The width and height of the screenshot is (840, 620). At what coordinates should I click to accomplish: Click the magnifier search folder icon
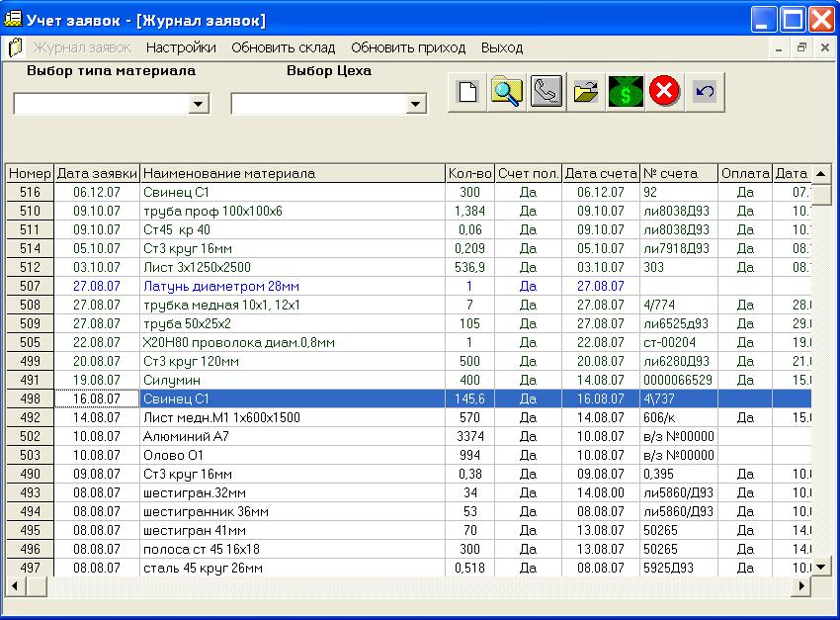point(507,92)
